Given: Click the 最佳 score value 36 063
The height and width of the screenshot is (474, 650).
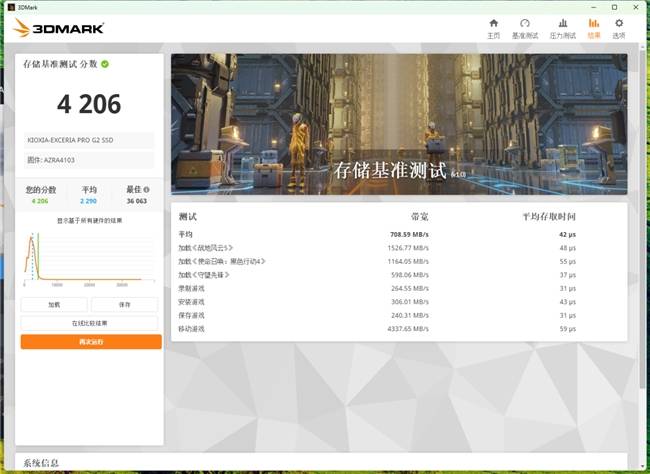Looking at the screenshot, I should [137, 201].
